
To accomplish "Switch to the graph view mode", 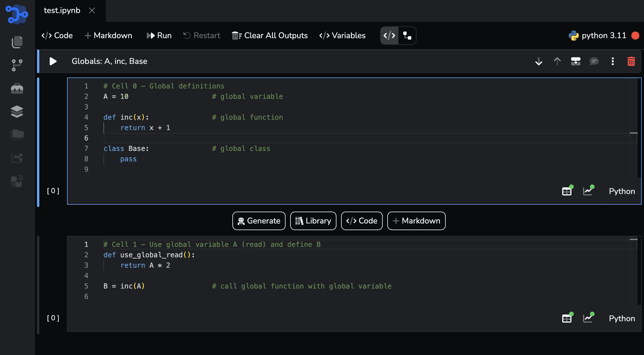I will pyautogui.click(x=407, y=36).
